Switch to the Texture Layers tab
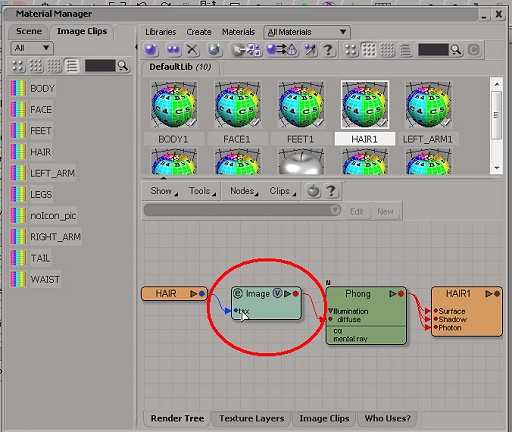The height and width of the screenshot is (432, 512). pos(252,418)
